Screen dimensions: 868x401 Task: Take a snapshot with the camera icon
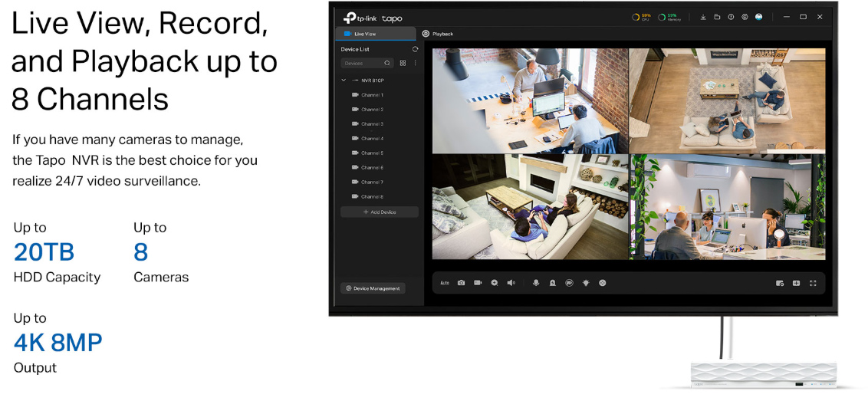coord(461,283)
